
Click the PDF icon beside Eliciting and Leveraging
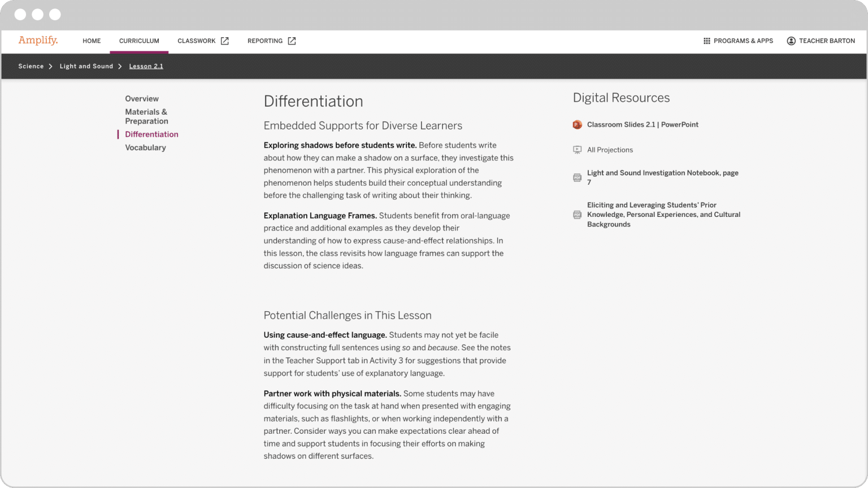(x=577, y=215)
